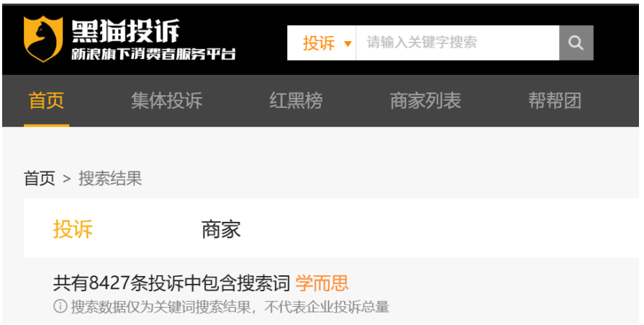Click the black cat shield logo
This screenshot has width=644, height=325.
pyautogui.click(x=43, y=39)
